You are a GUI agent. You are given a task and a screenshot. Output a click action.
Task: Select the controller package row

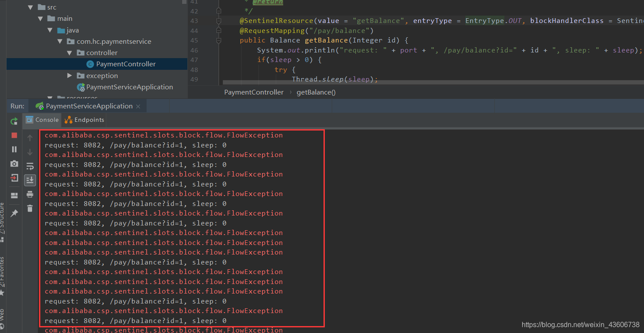pos(97,53)
